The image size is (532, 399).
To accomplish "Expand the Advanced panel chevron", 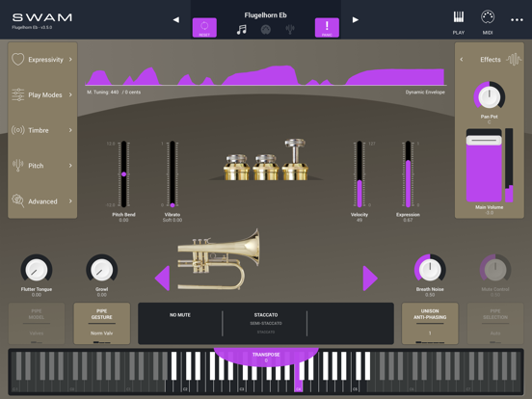I will [70, 201].
